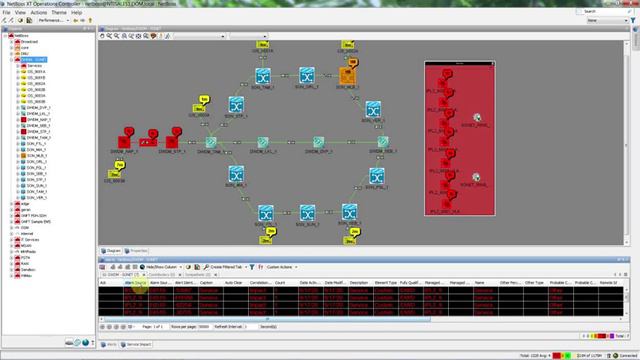The height and width of the screenshot is (360, 640).
Task: Switch to the Contributors alarm tab
Action: 164,275
